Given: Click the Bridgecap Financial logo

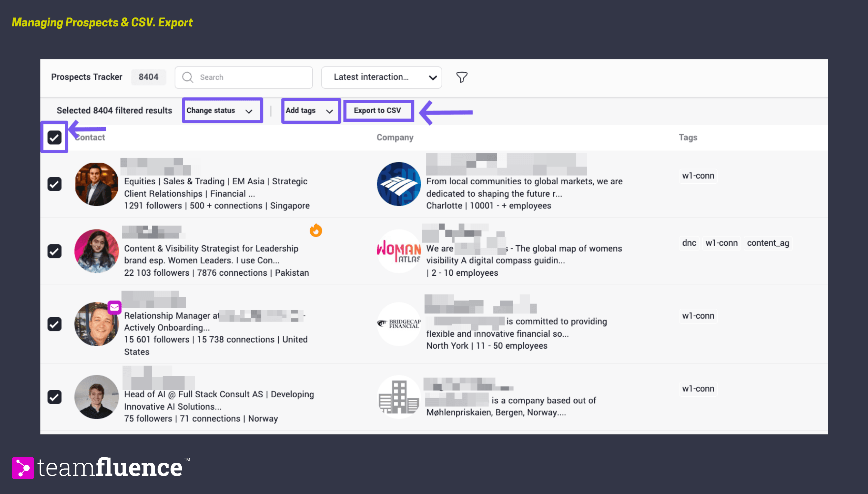Looking at the screenshot, I should (x=399, y=324).
